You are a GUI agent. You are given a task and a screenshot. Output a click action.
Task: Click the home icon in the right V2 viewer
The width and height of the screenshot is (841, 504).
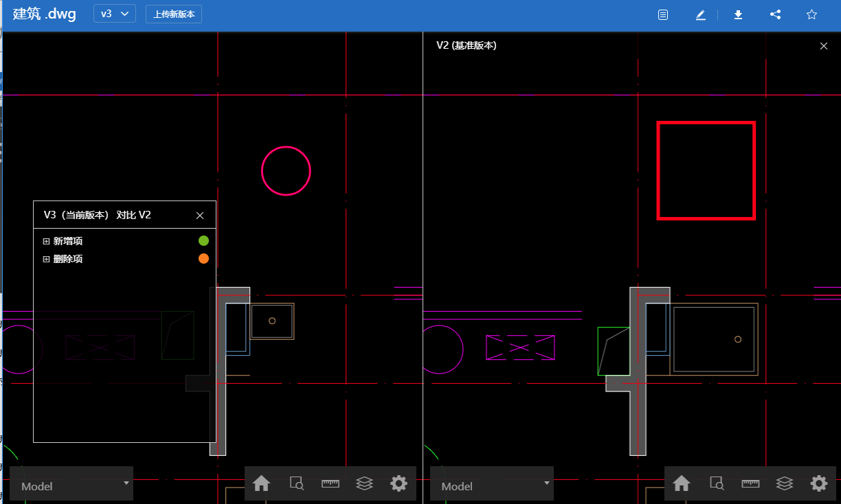pyautogui.click(x=681, y=483)
